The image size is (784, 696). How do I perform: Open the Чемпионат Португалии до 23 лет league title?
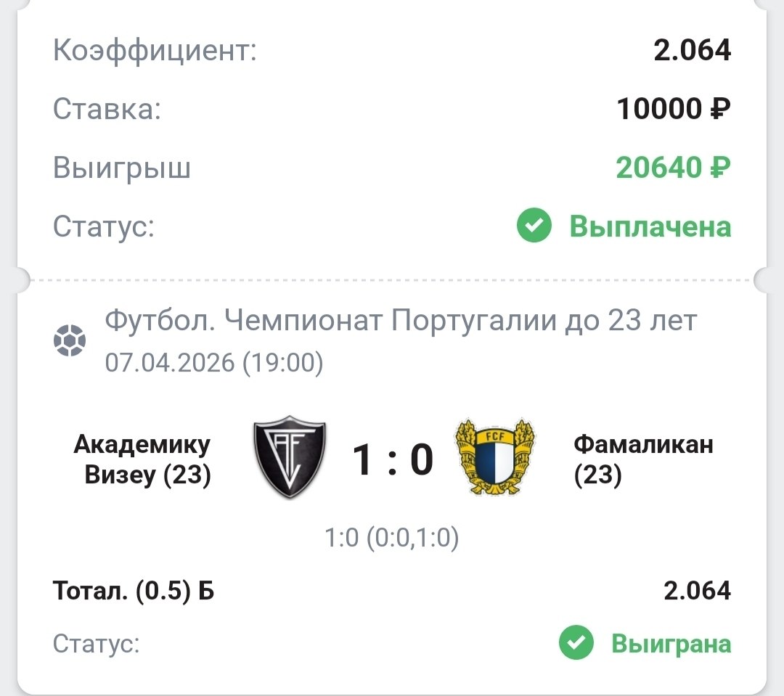click(401, 320)
